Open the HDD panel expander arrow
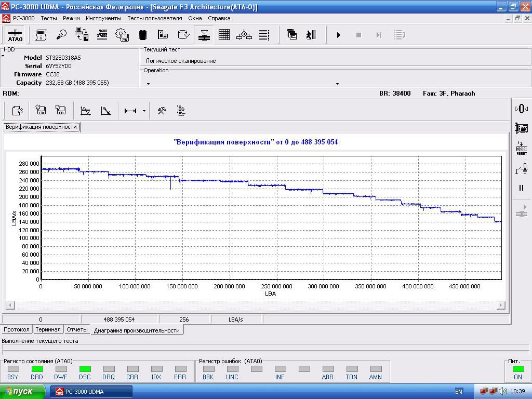532x399 pixels. tap(3, 56)
